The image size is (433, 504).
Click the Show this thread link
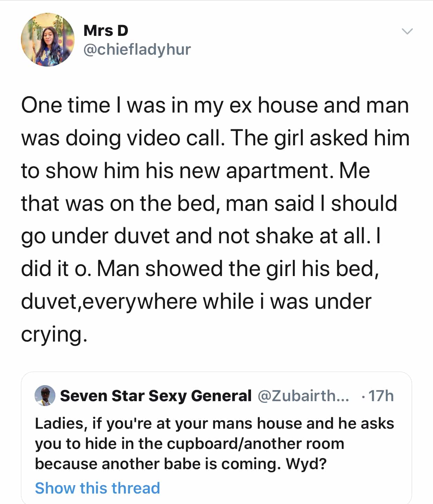[97, 488]
